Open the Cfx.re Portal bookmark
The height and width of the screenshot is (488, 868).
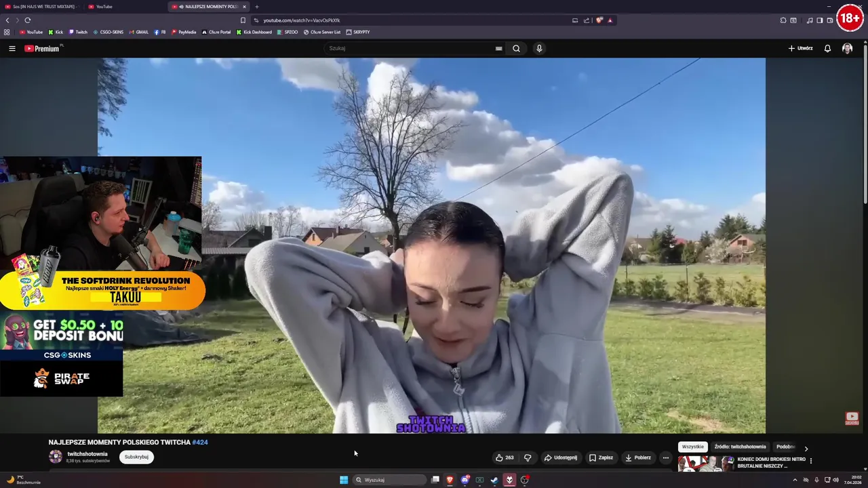(x=216, y=32)
